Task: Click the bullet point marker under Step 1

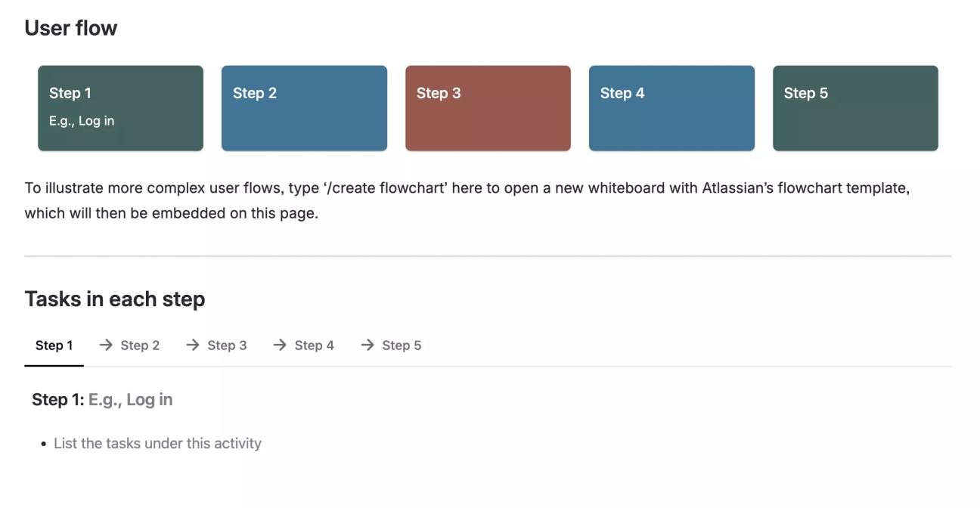Action: pos(43,443)
